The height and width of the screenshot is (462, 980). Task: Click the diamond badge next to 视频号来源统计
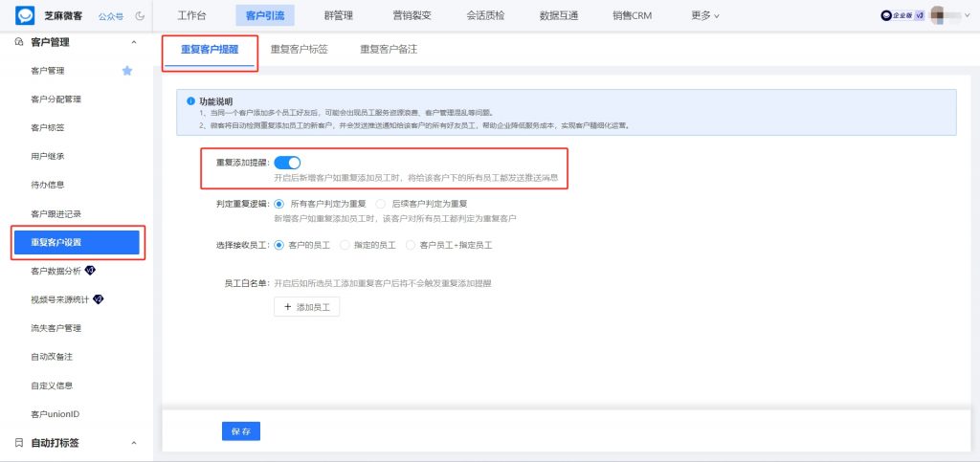pos(98,300)
